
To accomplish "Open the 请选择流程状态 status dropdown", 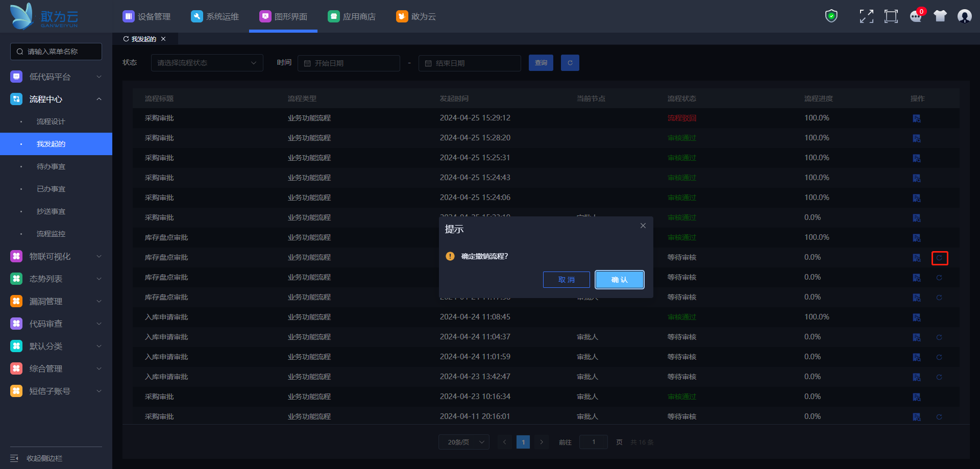I will pos(207,63).
